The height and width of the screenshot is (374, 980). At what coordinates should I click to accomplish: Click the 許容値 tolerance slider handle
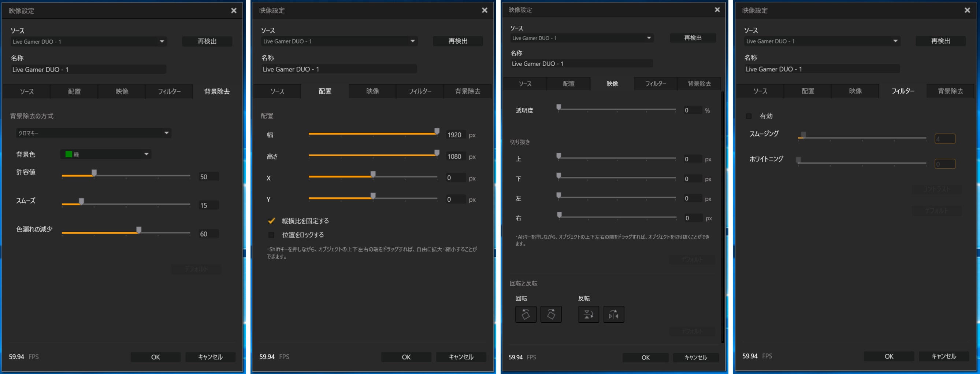(94, 173)
